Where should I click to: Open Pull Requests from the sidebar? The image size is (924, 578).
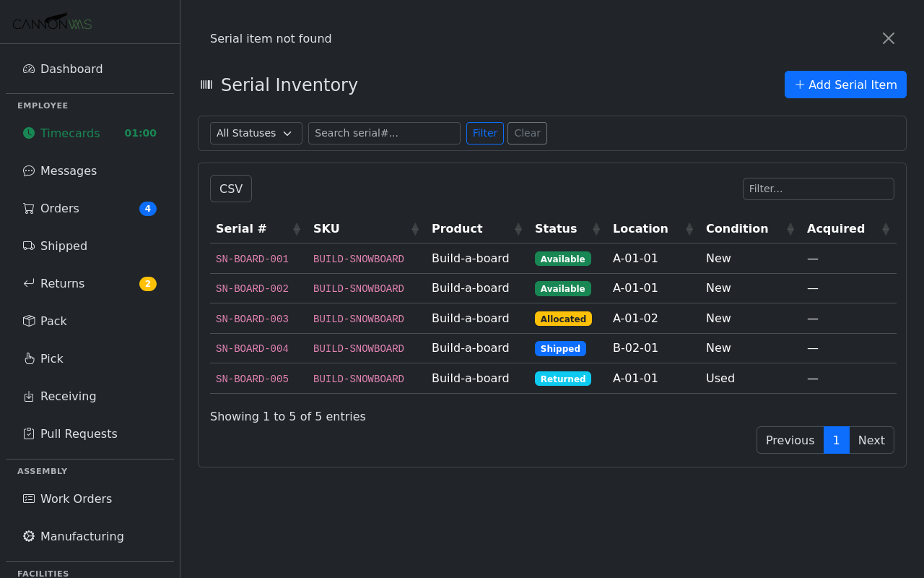[x=79, y=433]
